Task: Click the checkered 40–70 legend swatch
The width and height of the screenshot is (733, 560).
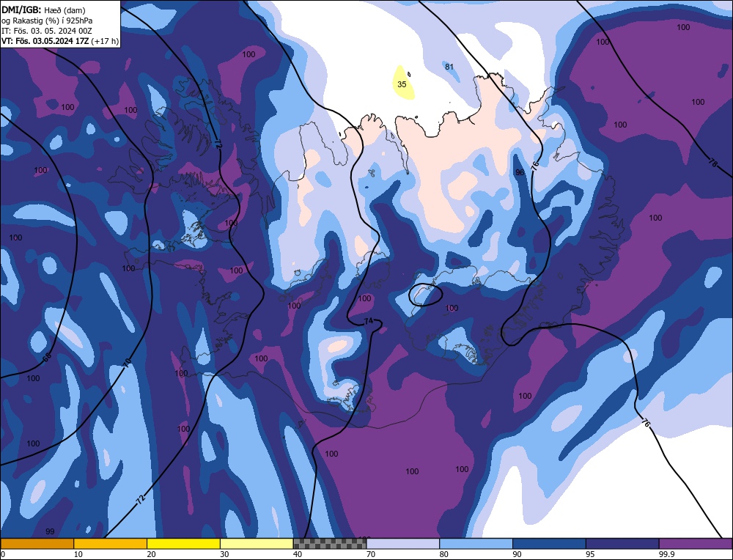Action: pyautogui.click(x=330, y=544)
